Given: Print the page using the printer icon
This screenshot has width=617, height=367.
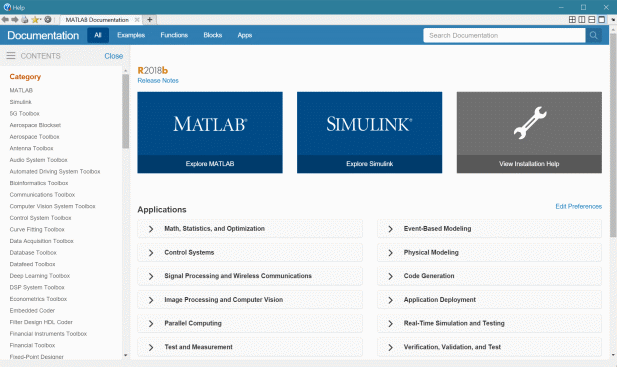Looking at the screenshot, I should pos(24,19).
